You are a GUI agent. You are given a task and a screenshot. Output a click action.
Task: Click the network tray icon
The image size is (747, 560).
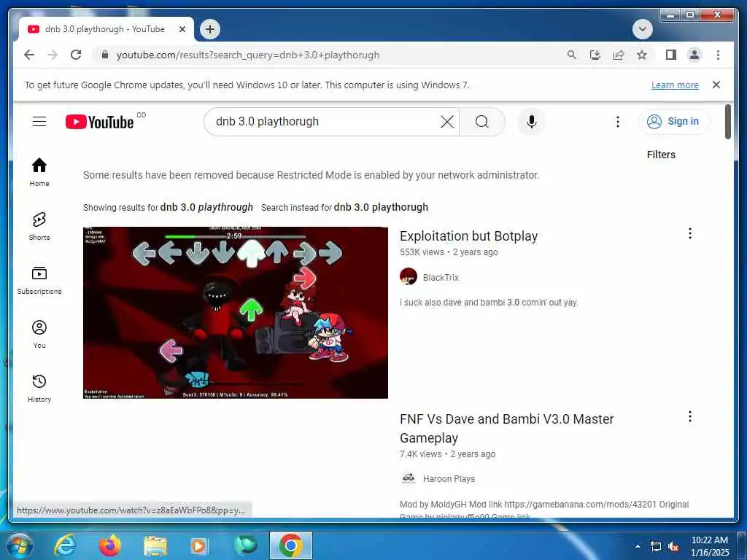[x=656, y=547]
